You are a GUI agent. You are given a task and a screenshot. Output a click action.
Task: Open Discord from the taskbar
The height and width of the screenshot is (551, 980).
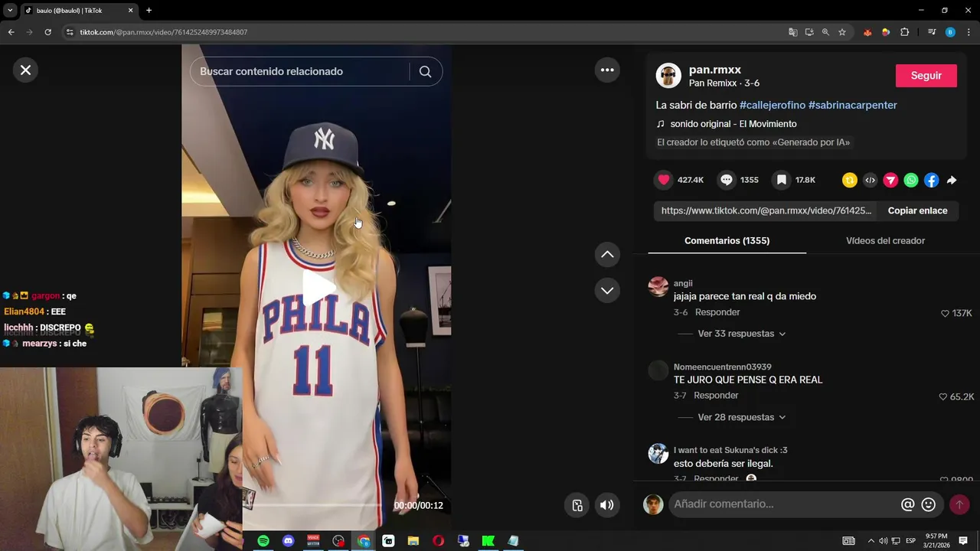click(288, 541)
